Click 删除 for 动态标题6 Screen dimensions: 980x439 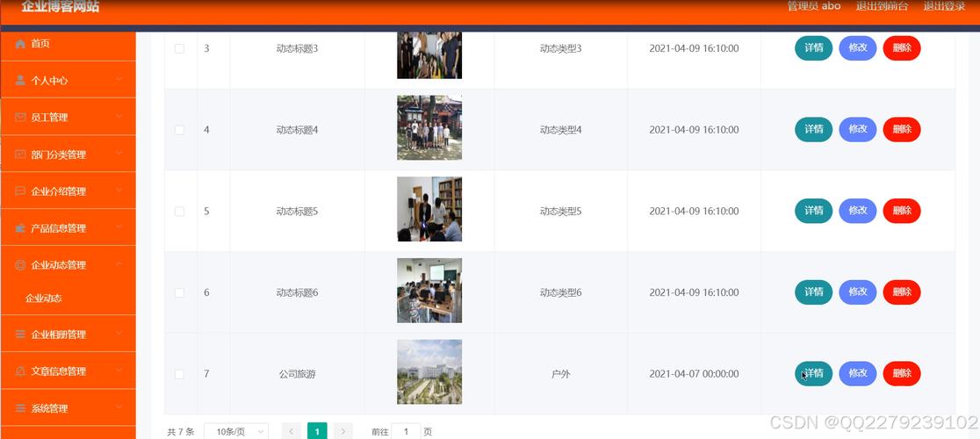pos(902,292)
